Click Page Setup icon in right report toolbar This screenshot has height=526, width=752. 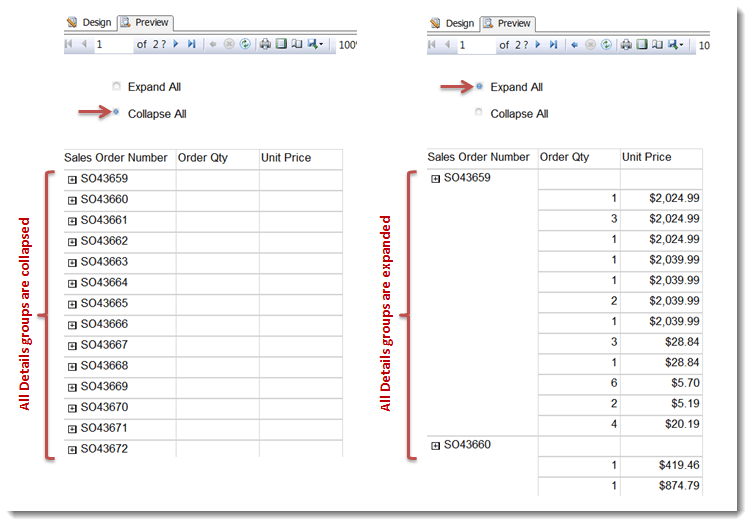[660, 45]
